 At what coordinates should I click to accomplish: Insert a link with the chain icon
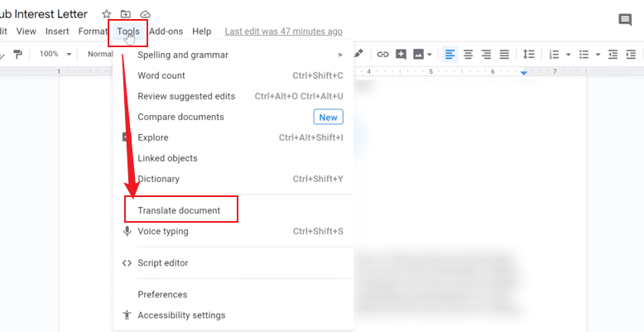pos(382,55)
